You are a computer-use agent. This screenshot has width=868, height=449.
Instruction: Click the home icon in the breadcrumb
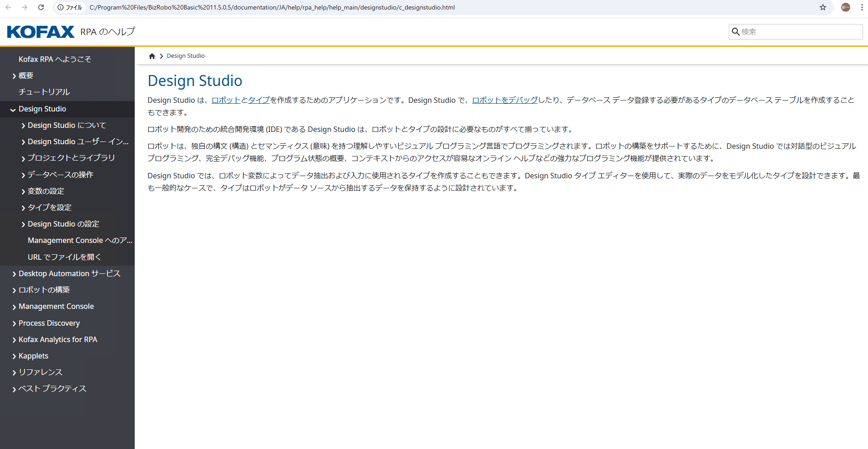tap(152, 55)
